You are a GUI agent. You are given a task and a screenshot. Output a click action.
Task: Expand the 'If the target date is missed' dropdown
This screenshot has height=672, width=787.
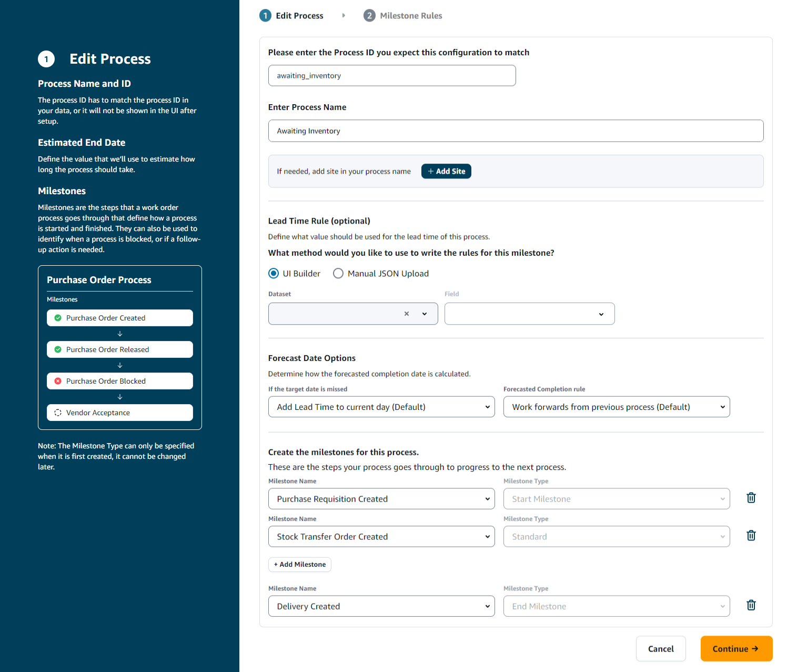381,407
